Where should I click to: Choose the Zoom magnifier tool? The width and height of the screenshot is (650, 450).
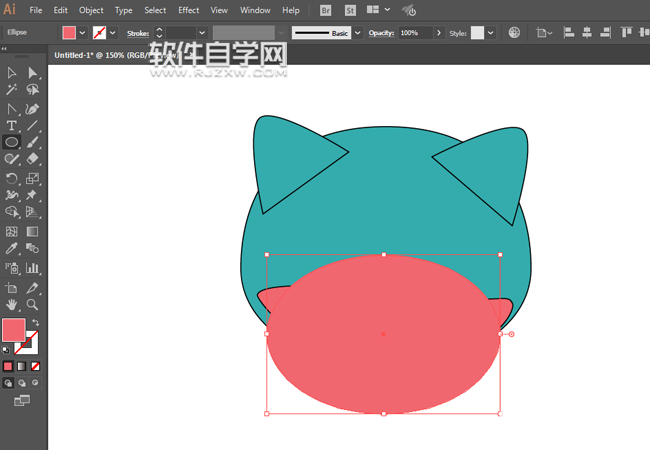pyautogui.click(x=32, y=304)
